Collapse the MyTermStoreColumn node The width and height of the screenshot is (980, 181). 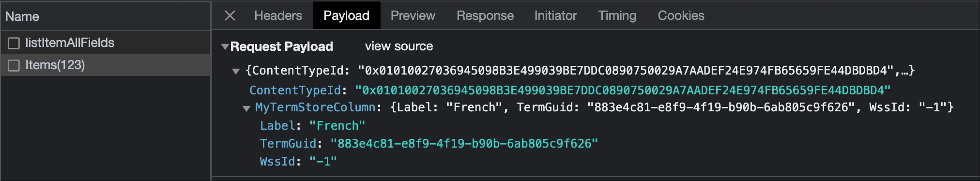(x=246, y=108)
